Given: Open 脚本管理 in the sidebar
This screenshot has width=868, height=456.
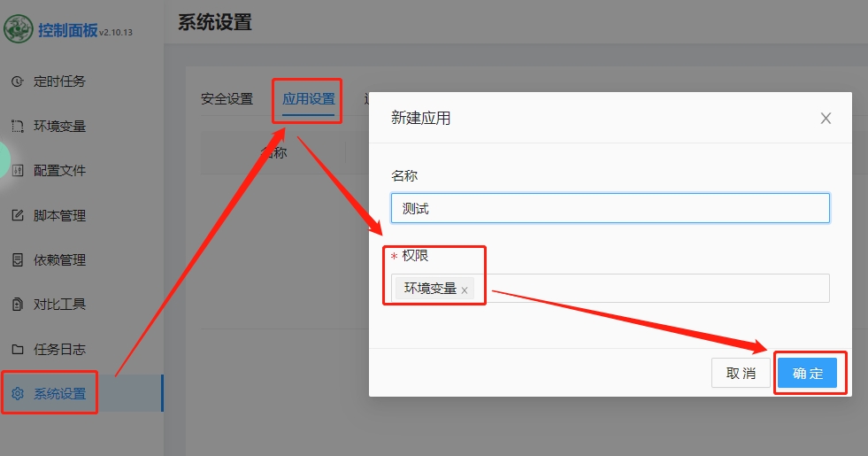Looking at the screenshot, I should [59, 215].
